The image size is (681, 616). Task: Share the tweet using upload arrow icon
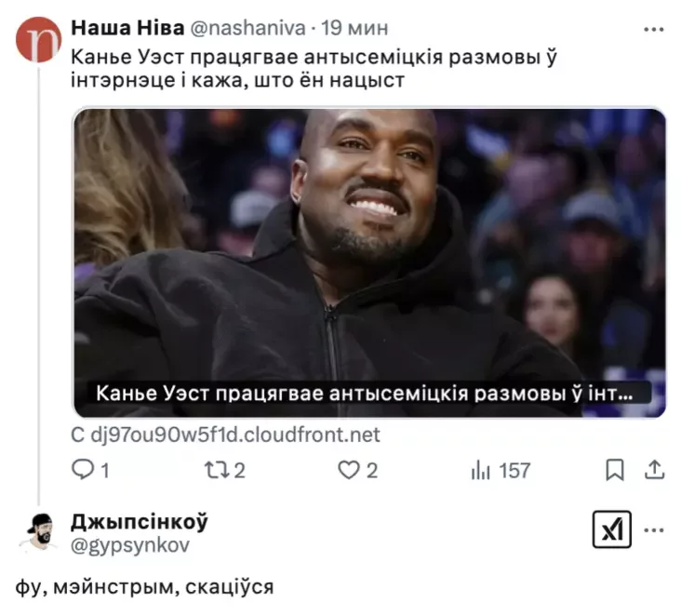655,470
